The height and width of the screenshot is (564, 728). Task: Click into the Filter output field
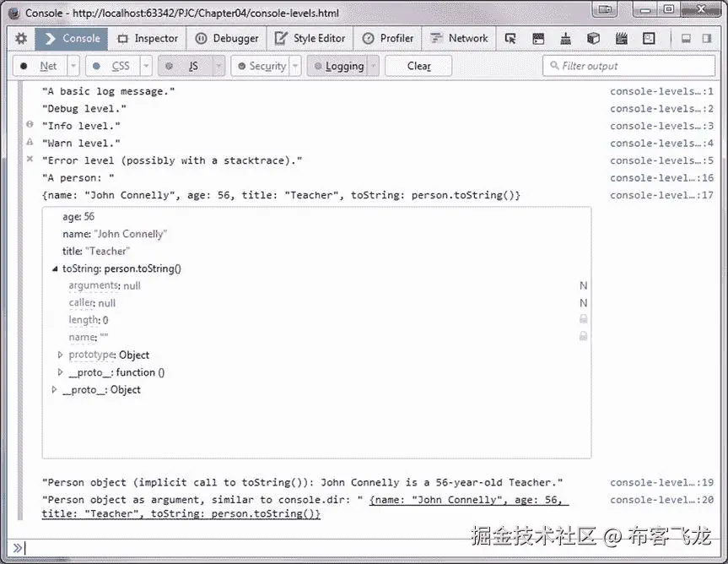point(629,66)
